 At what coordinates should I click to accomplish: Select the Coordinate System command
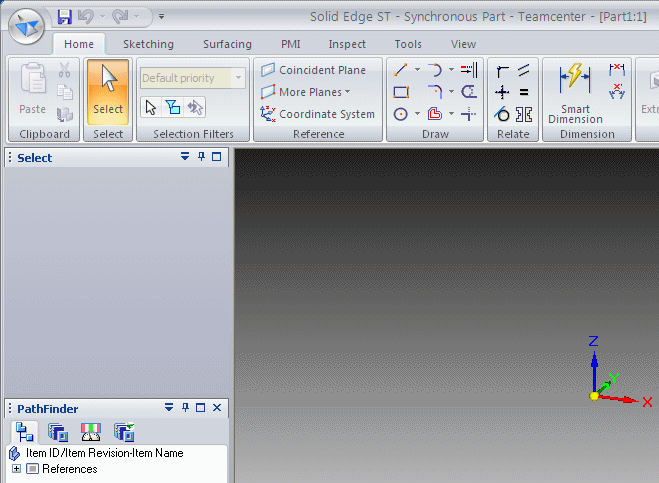click(x=317, y=114)
